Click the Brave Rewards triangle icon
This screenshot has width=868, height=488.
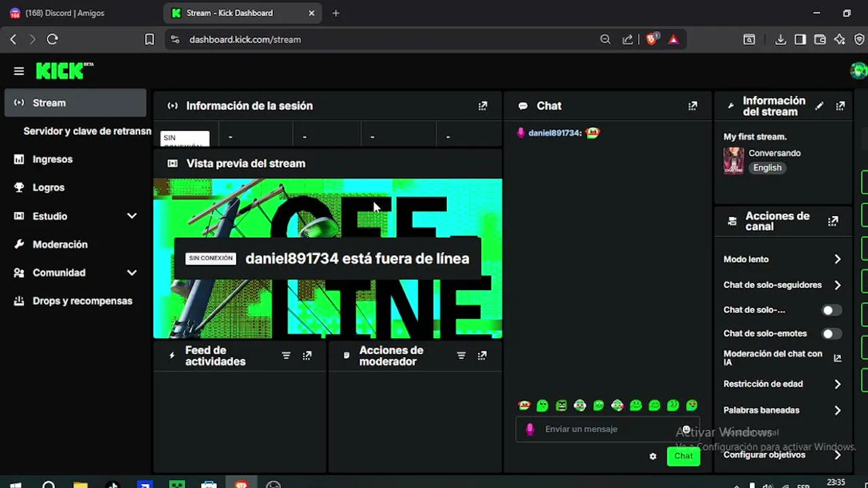coord(673,39)
